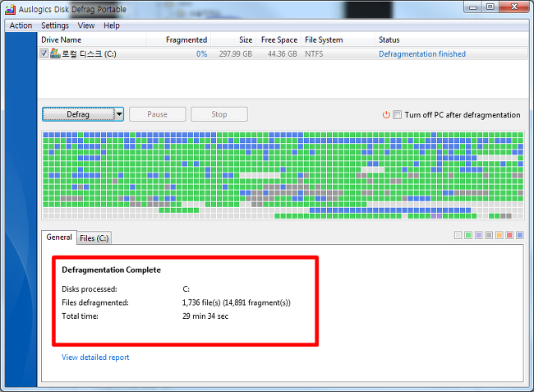Sort by File System column header

[x=338, y=39]
